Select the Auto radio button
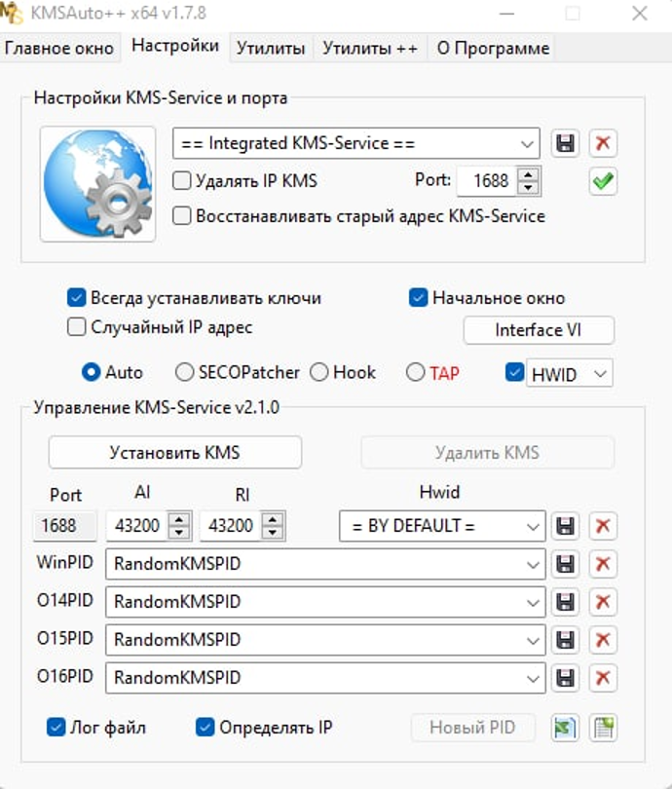 (91, 372)
